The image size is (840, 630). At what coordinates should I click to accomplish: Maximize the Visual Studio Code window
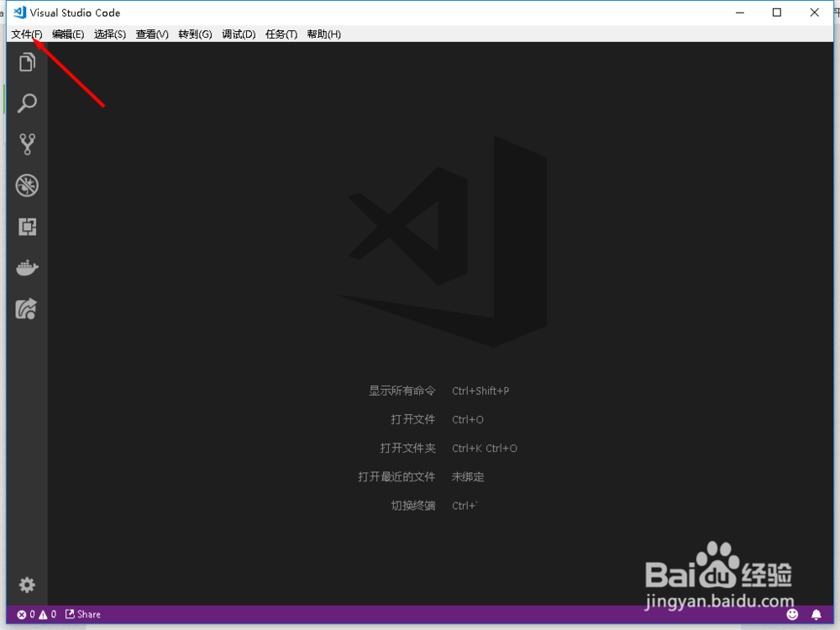[777, 13]
